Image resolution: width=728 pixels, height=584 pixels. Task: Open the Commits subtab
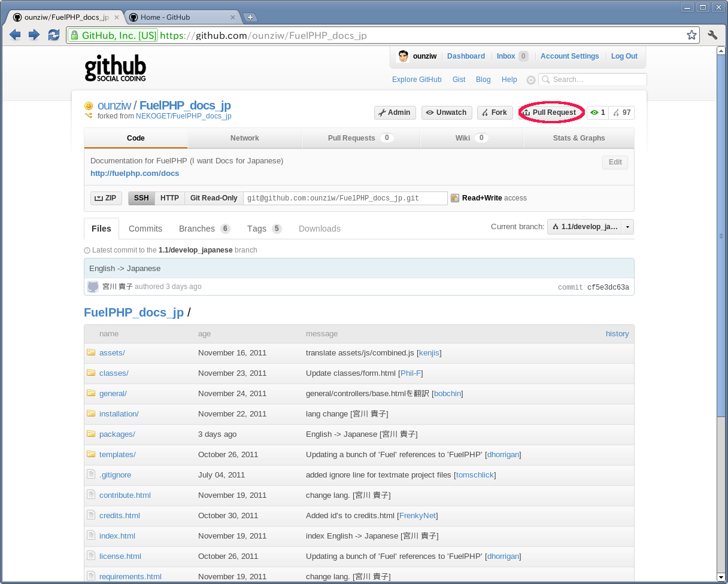coord(145,229)
